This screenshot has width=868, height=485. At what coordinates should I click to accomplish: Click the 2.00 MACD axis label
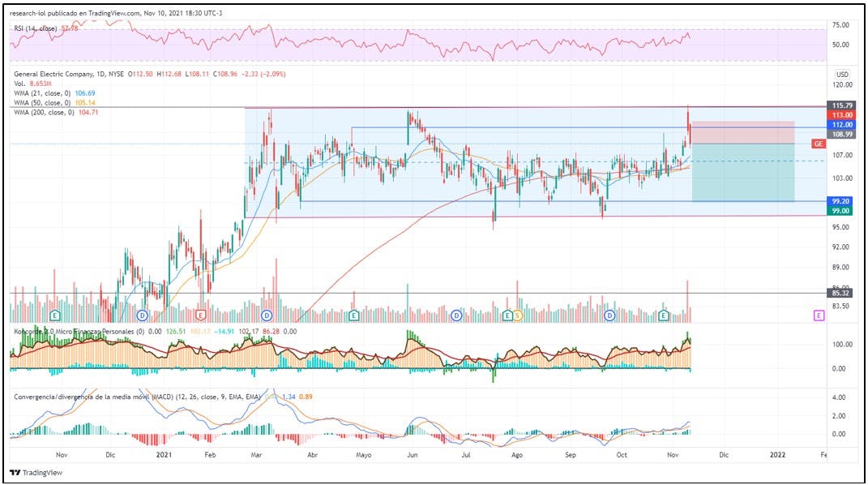click(839, 416)
